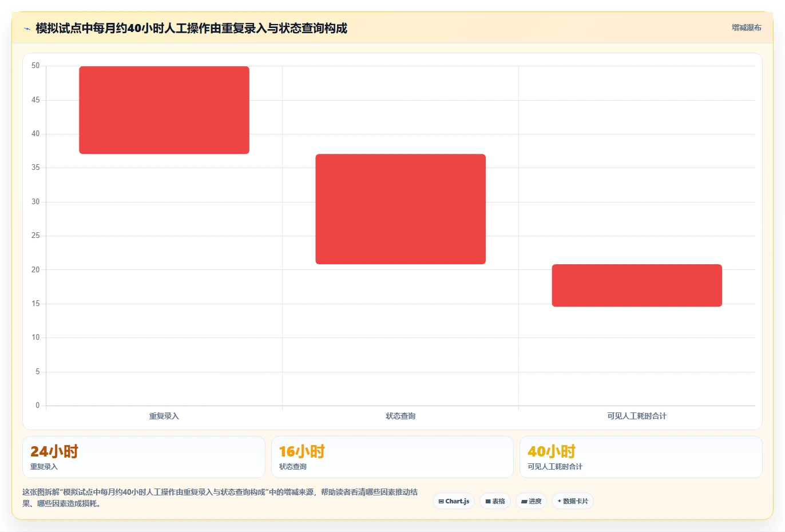Select the 16小时 状态查询 data card
This screenshot has height=532, width=785.
392,457
